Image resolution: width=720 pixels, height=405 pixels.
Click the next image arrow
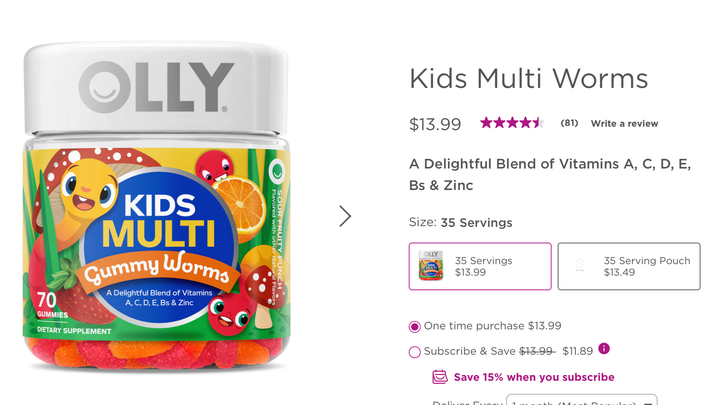345,215
